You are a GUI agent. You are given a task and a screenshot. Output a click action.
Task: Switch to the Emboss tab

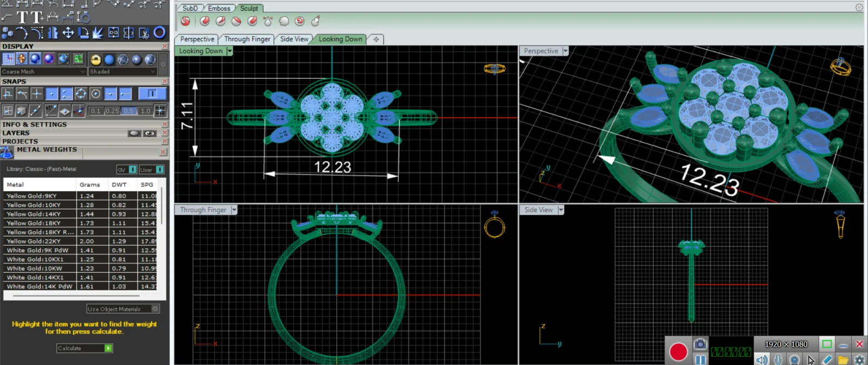(x=219, y=8)
